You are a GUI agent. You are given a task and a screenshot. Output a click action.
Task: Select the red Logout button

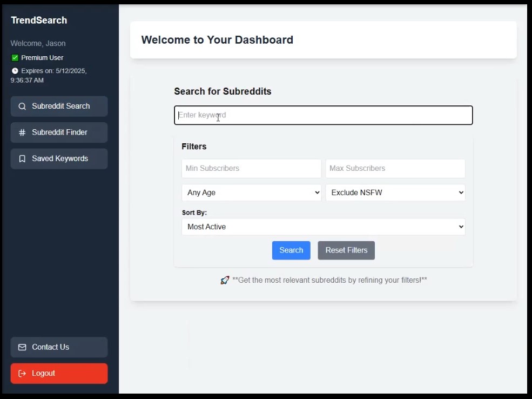[59, 374]
